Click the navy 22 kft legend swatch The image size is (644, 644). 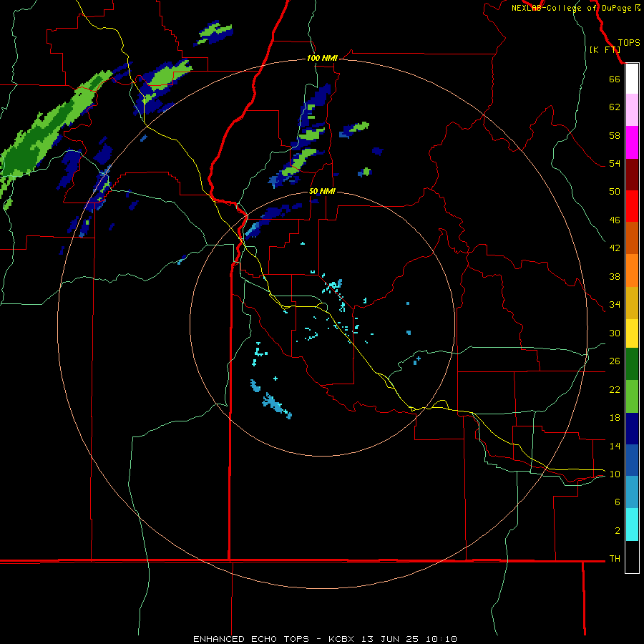[632, 429]
